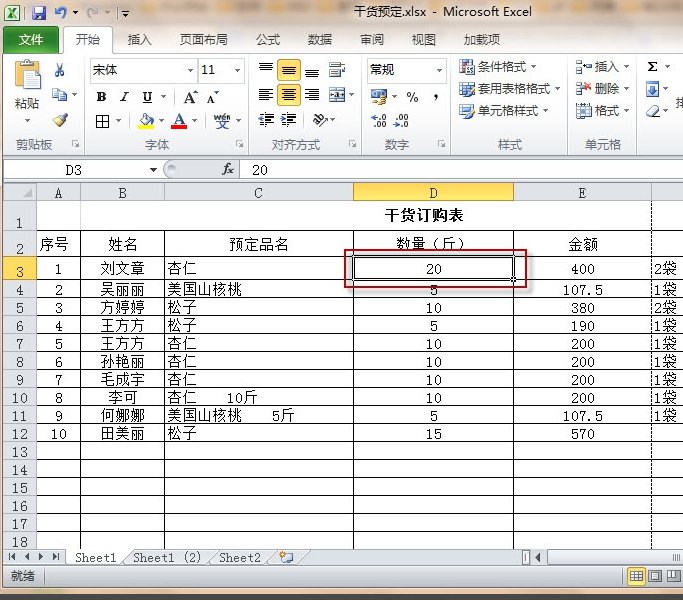The height and width of the screenshot is (600, 683).
Task: Click the Cut scissors icon
Action: [60, 70]
